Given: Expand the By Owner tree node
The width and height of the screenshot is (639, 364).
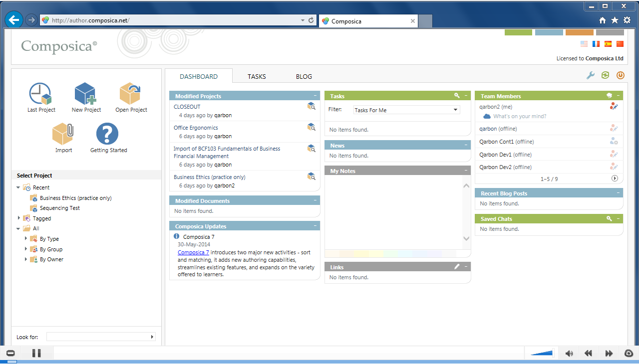Looking at the screenshot, I should [26, 259].
